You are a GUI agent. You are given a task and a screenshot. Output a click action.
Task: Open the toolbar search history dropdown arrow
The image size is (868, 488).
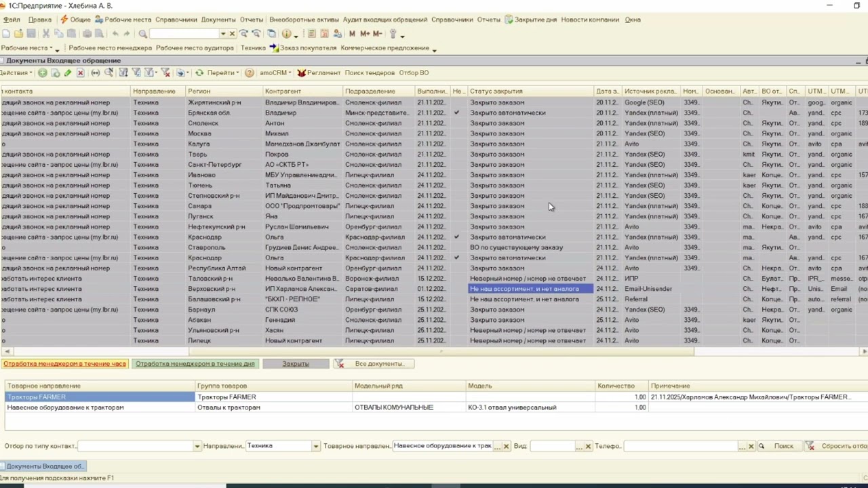pyautogui.click(x=222, y=34)
